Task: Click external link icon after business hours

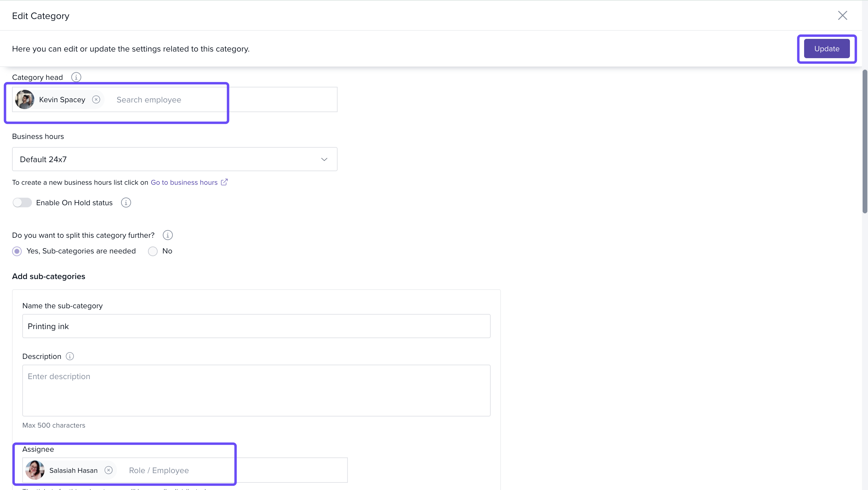Action: [x=224, y=182]
